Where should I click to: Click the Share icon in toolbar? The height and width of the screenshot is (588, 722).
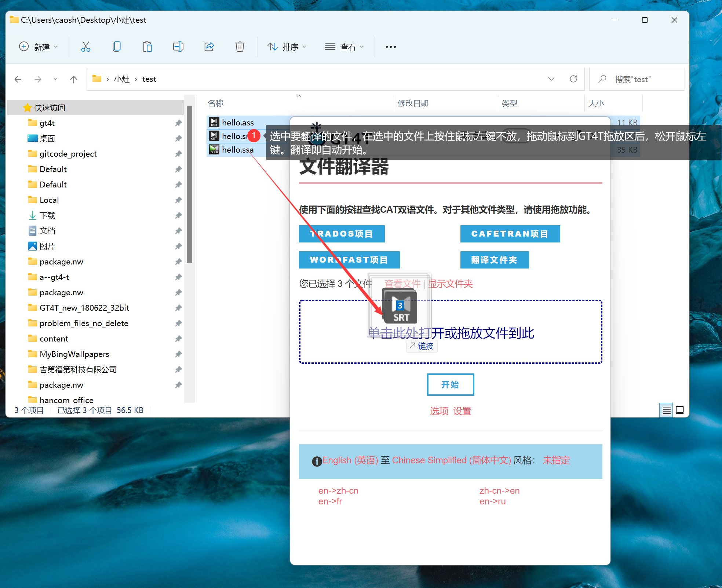[209, 47]
